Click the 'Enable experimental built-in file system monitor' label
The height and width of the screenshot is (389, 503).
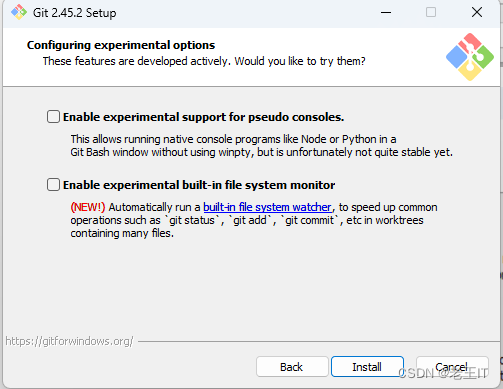199,185
